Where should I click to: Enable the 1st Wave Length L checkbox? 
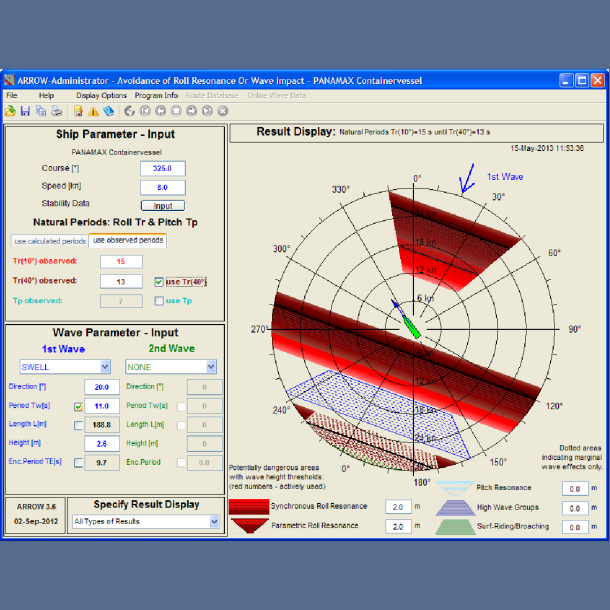78,425
